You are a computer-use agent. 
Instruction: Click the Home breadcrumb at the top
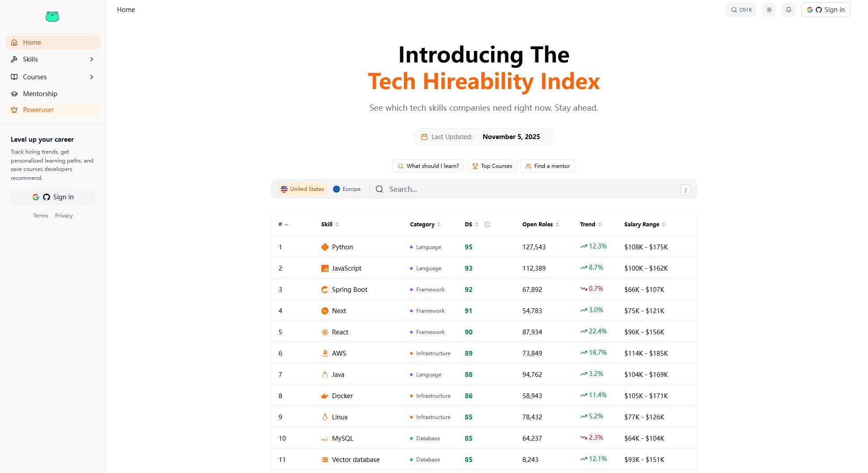[125, 9]
